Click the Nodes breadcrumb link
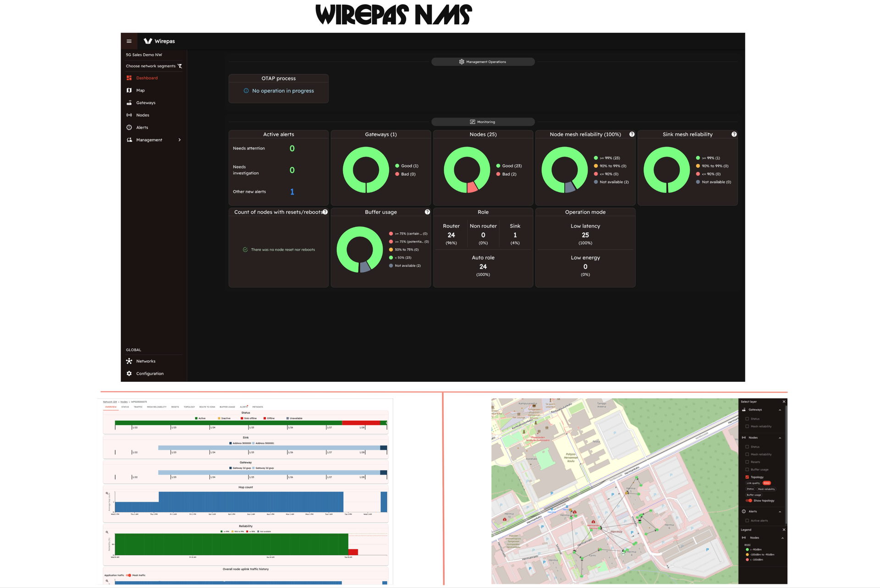Image resolution: width=880 pixels, height=588 pixels. pos(124,402)
